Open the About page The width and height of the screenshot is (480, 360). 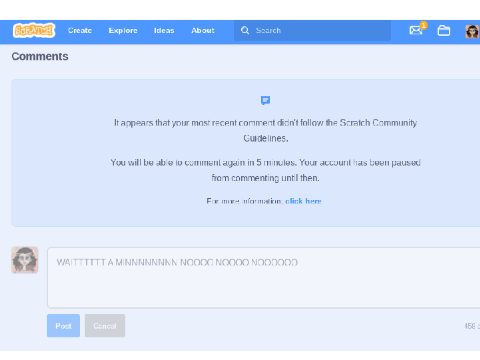(x=203, y=30)
